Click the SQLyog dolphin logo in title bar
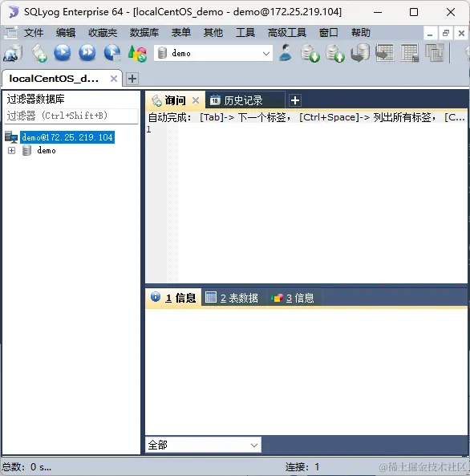The height and width of the screenshot is (476, 470). [14, 12]
